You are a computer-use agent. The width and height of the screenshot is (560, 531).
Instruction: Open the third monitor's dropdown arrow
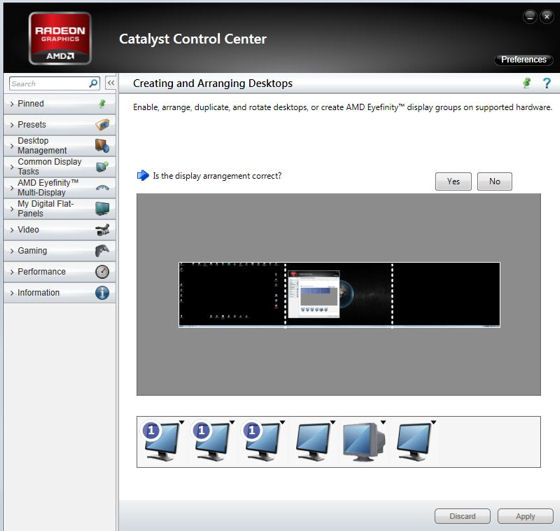(282, 422)
